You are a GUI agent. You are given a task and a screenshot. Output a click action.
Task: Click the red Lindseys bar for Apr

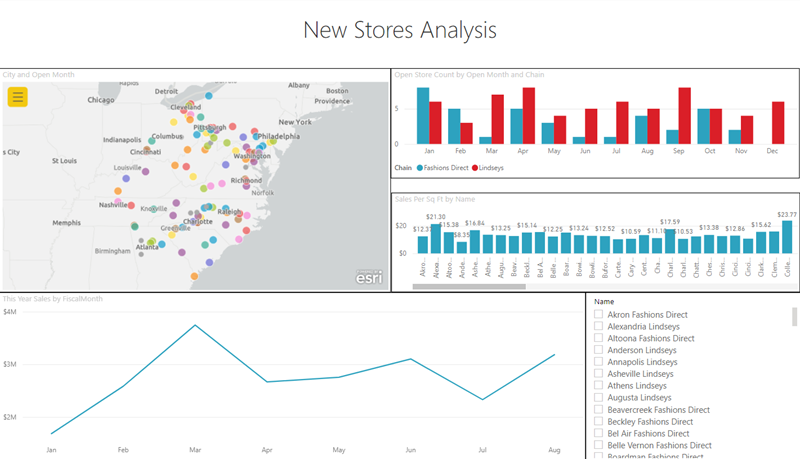[529, 116]
